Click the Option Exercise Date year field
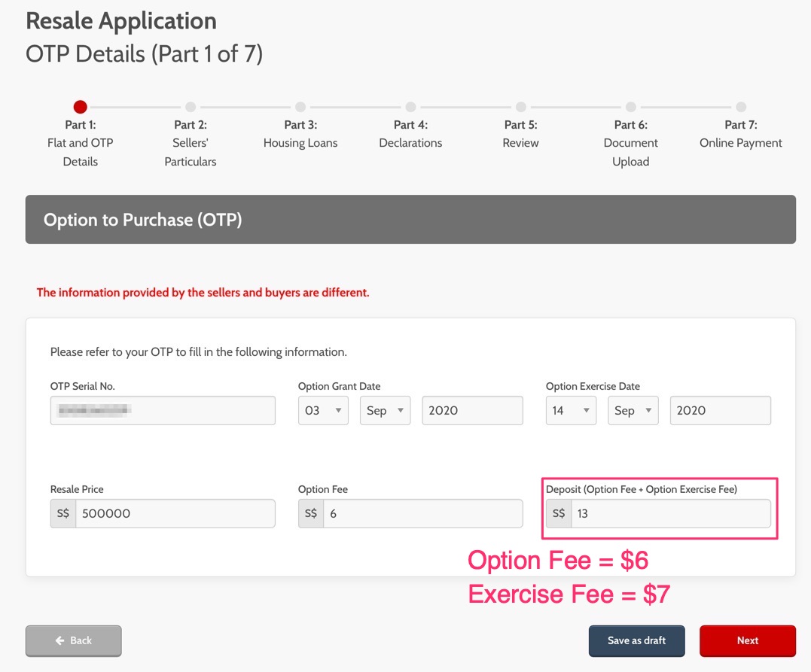811x672 pixels. pyautogui.click(x=721, y=410)
